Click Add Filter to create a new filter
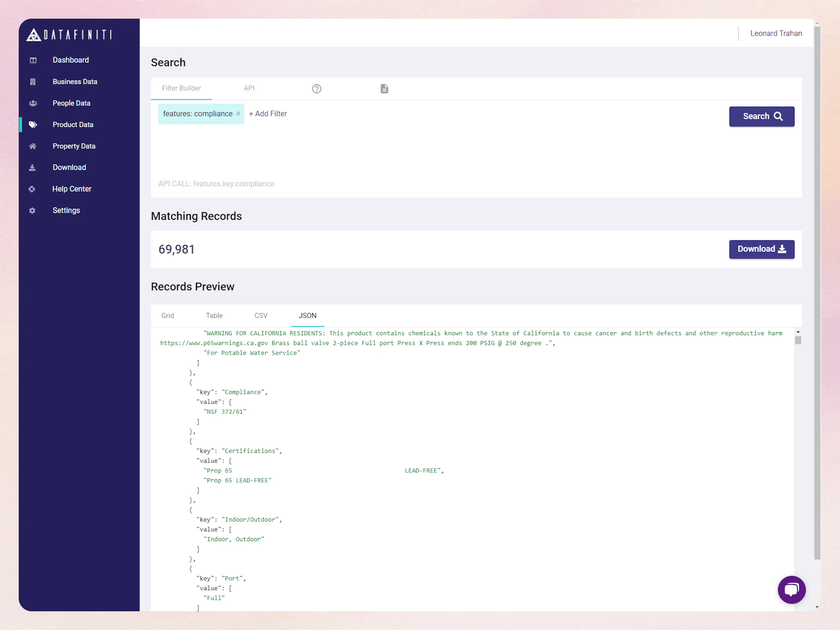840x630 pixels. 268,113
